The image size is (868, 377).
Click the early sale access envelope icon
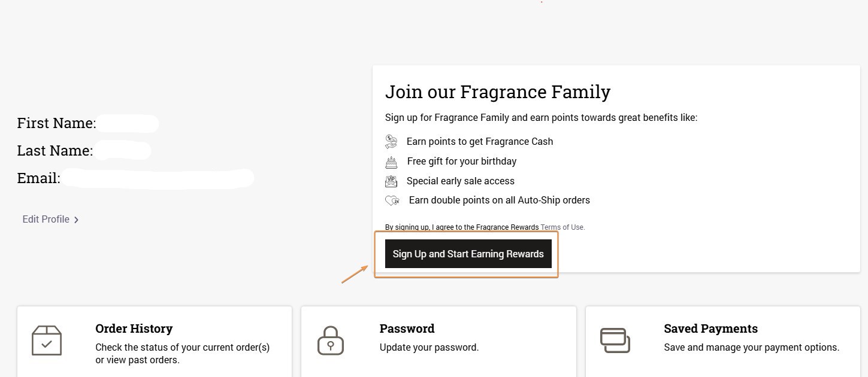(391, 181)
